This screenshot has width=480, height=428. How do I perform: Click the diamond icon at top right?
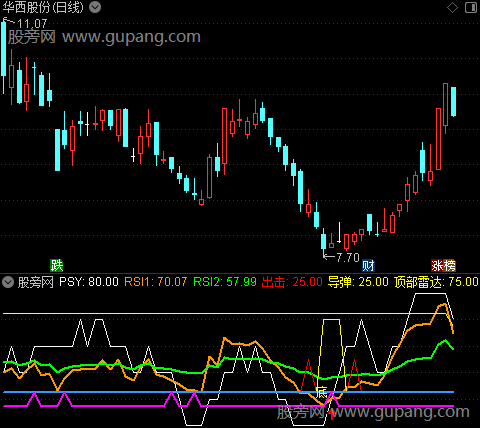tap(452, 7)
